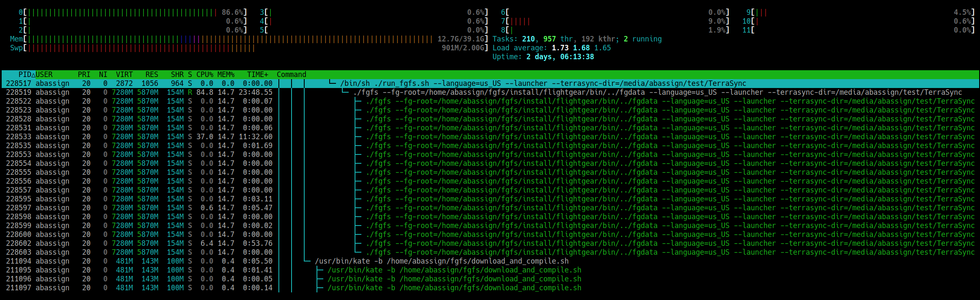This screenshot has height=300, width=980.
Task: Click the Swp meter showing 901M/2.00G
Action: pyautogui.click(x=249, y=48)
